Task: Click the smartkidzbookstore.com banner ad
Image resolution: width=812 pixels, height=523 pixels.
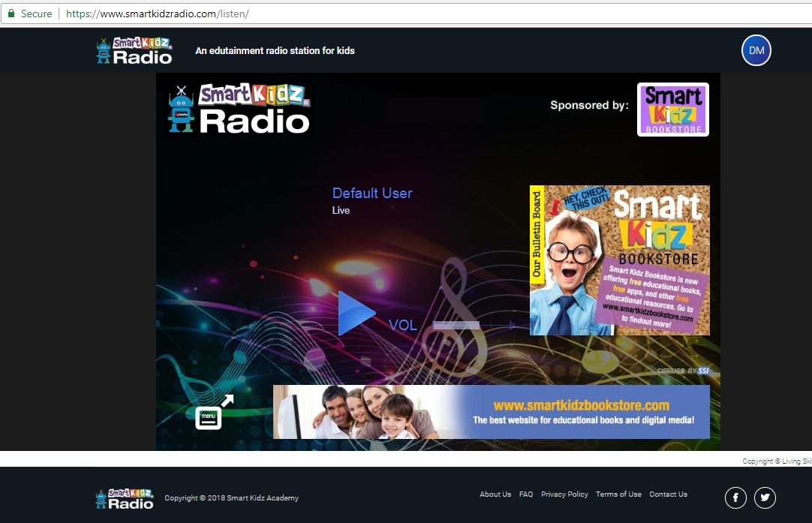Action: [x=491, y=412]
